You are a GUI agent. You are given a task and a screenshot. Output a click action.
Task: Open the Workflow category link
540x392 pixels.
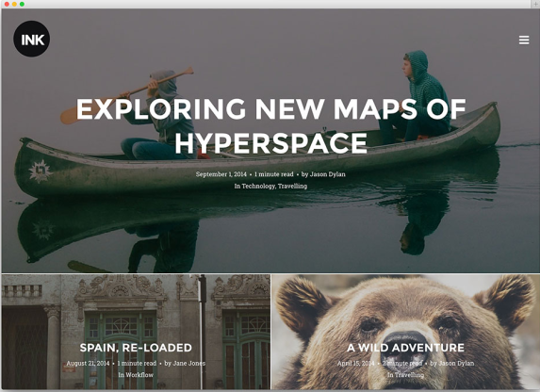[139, 375]
